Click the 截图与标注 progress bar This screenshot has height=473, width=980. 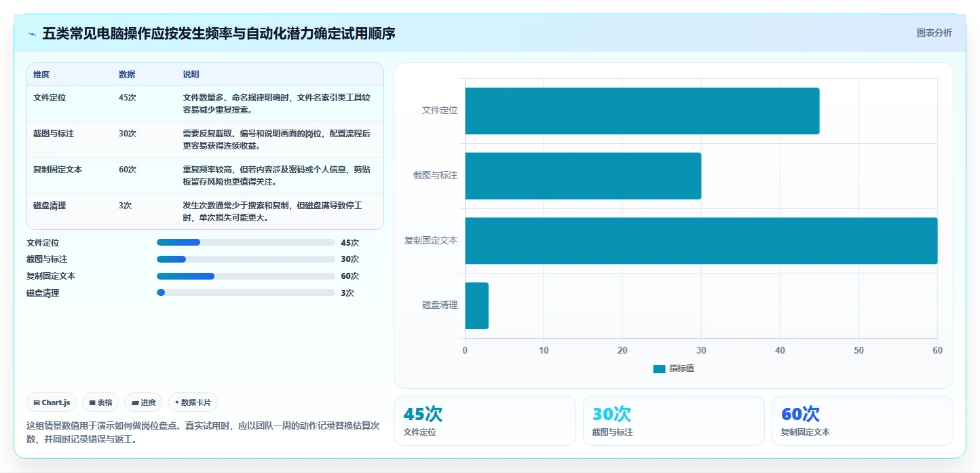[246, 259]
